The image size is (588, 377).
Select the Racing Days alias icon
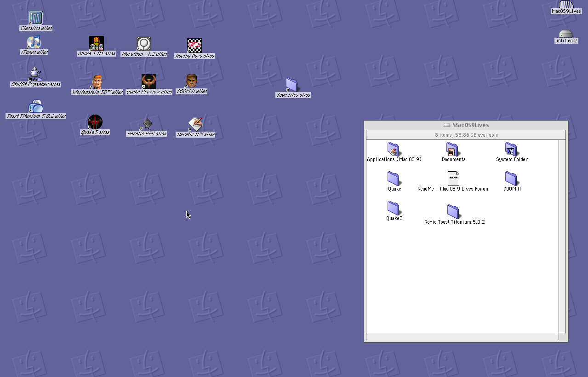(194, 46)
